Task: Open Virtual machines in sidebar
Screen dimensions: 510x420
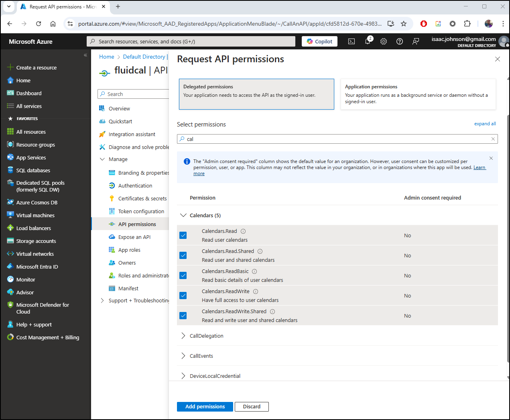Action: (35, 215)
